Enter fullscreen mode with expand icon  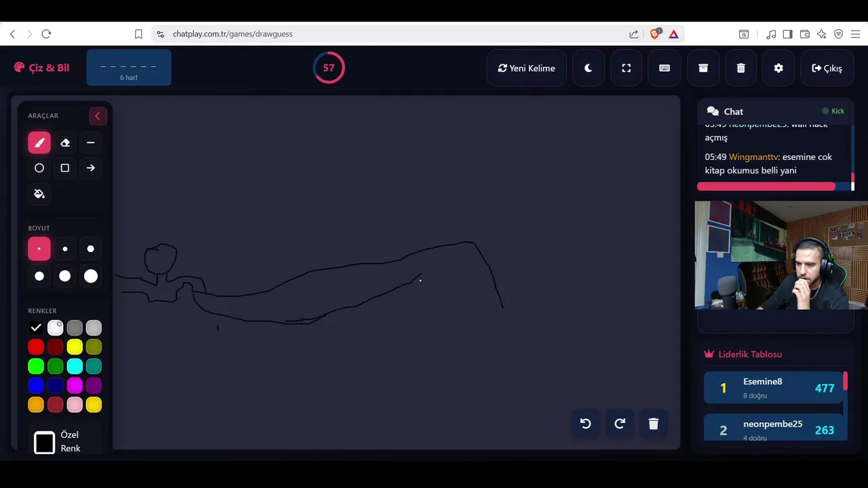(x=627, y=68)
